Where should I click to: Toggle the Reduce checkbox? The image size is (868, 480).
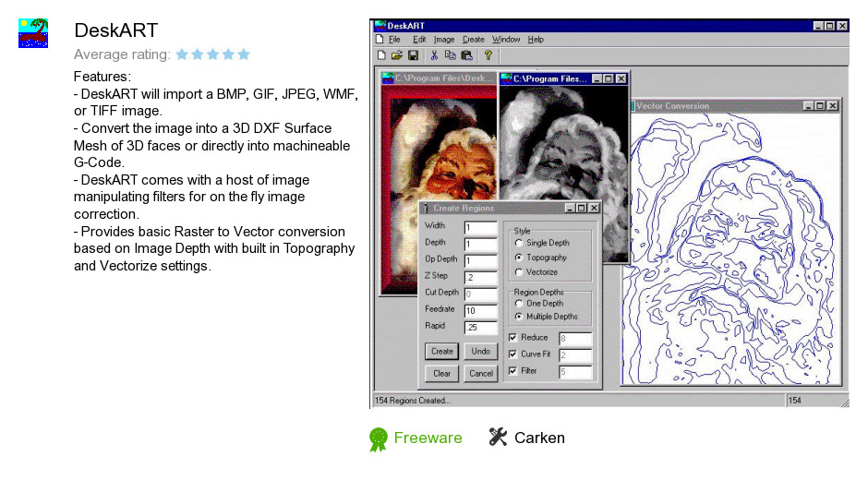513,337
